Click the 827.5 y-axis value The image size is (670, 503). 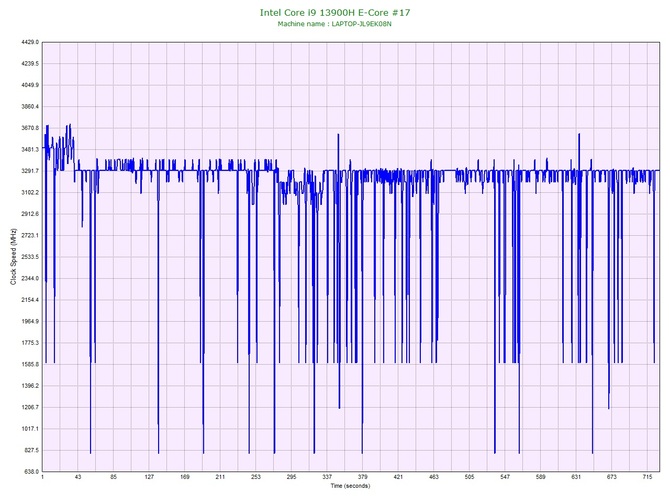pyautogui.click(x=31, y=450)
